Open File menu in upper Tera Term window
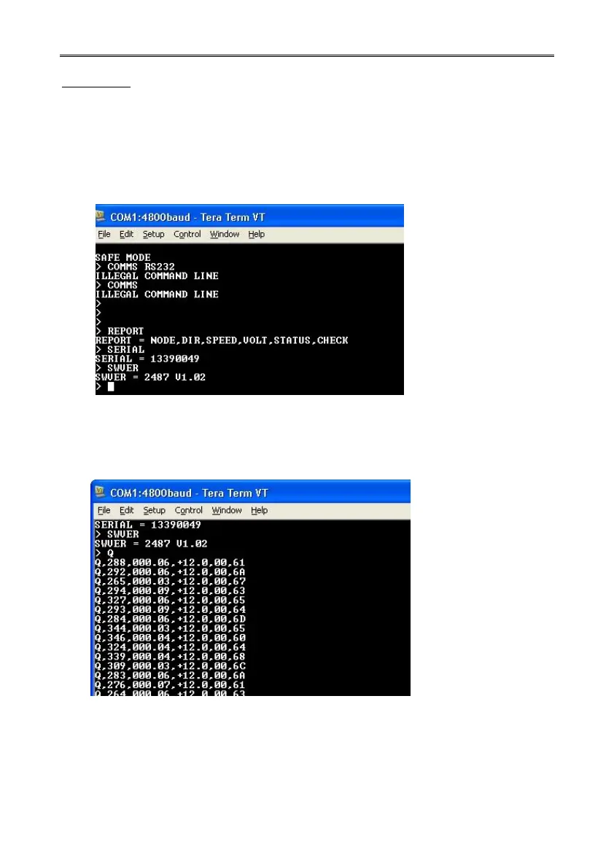Viewport: 614px width, 868px height. [x=104, y=234]
